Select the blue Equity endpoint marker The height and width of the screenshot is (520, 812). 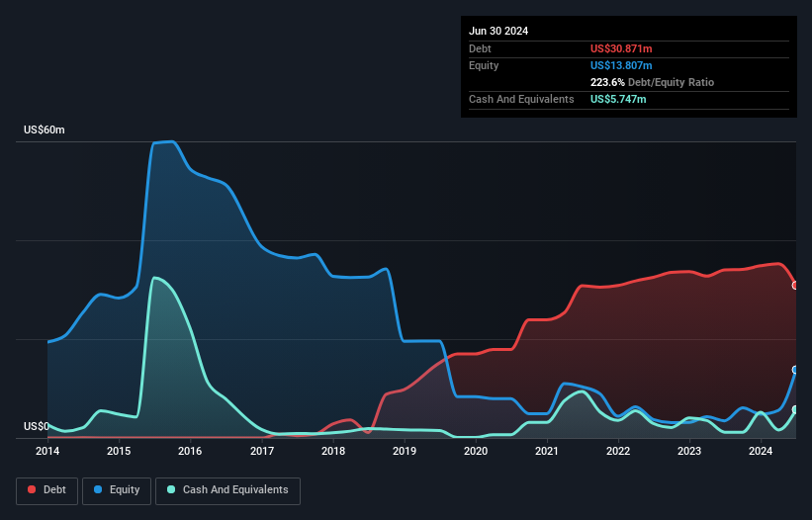coord(795,370)
